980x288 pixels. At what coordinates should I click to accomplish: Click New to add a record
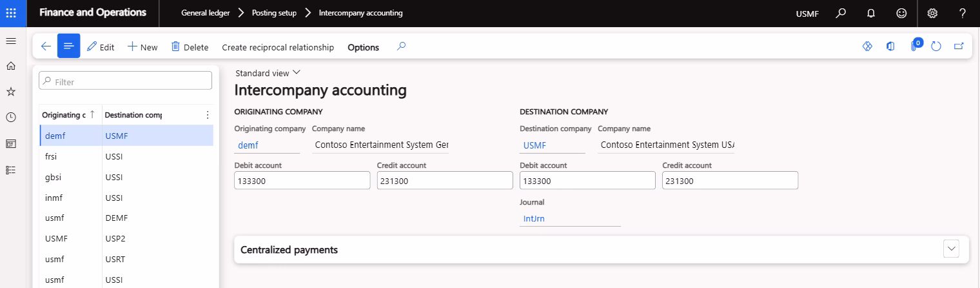pyautogui.click(x=142, y=46)
